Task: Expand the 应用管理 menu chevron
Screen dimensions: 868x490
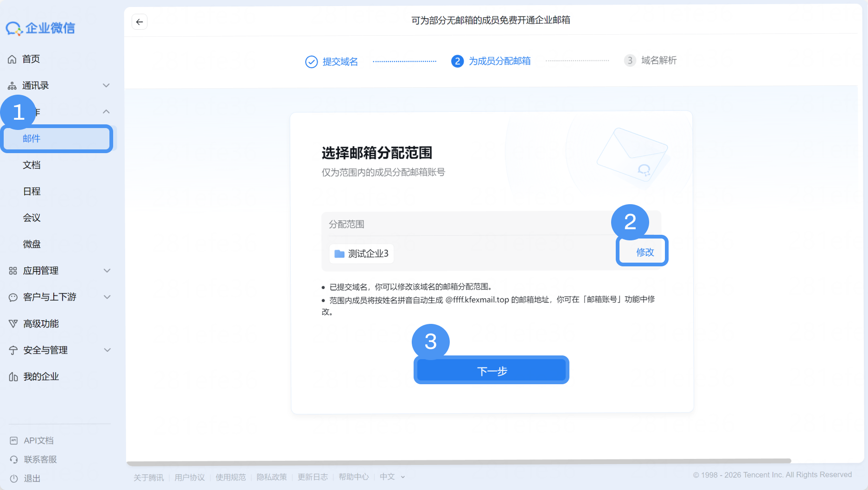Action: [107, 271]
